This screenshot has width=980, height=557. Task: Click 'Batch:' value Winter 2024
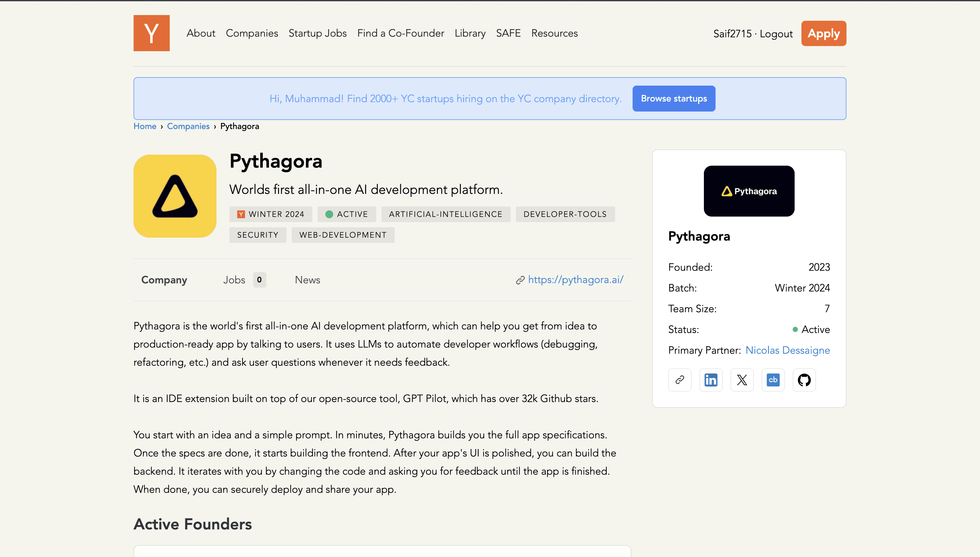click(x=802, y=288)
